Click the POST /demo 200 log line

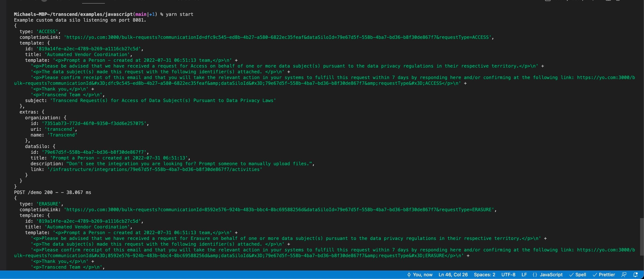[52, 192]
